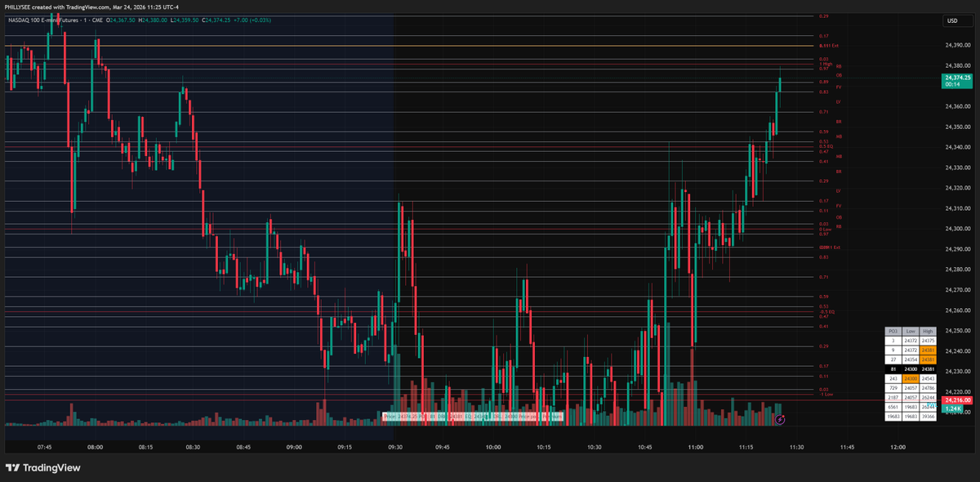
Task: Click the 39366 cell in PO3 table
Action: pyautogui.click(x=927, y=416)
